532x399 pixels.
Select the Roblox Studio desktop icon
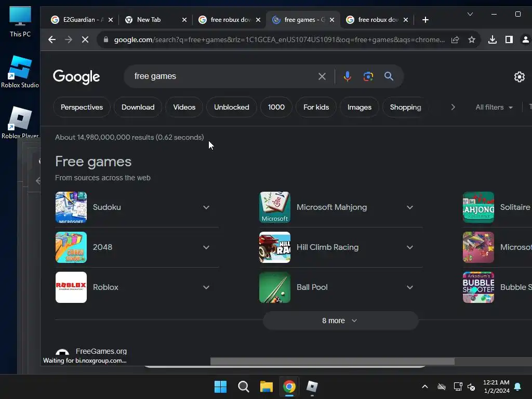coord(20,72)
